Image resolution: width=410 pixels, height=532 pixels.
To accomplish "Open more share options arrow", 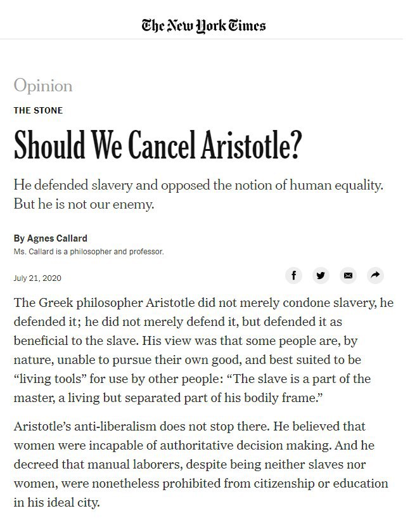I will 375,275.
